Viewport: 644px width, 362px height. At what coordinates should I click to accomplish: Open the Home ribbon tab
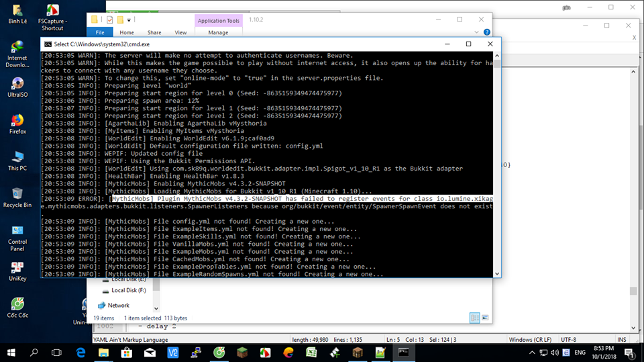point(127,32)
